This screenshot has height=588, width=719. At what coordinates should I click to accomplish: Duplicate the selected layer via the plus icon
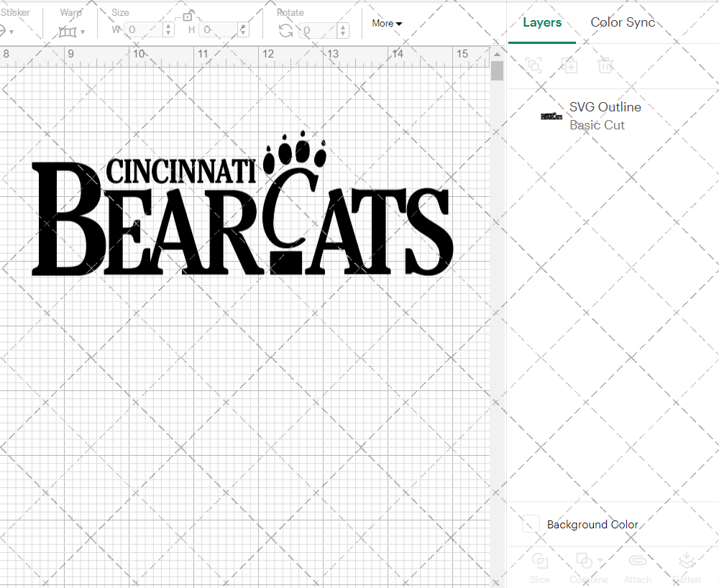pyautogui.click(x=570, y=65)
